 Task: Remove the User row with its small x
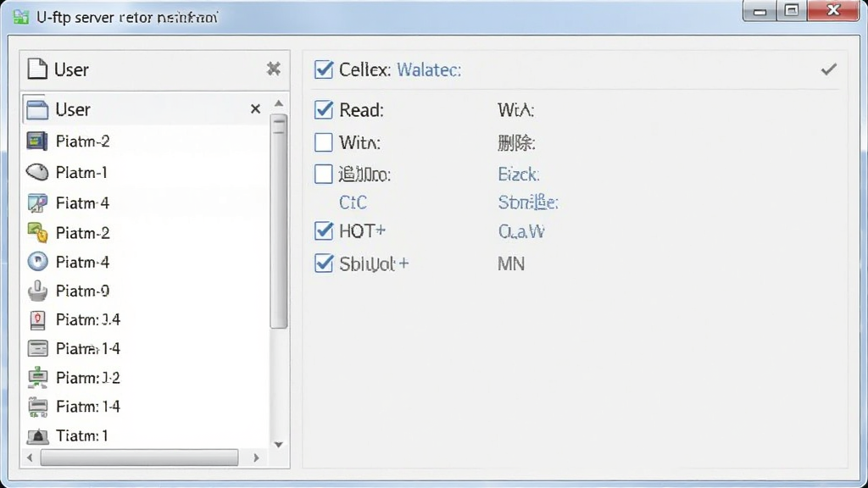click(x=255, y=109)
